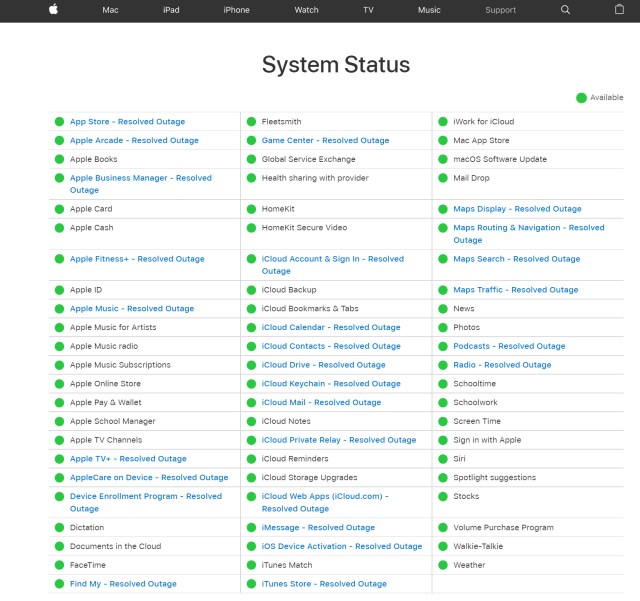640x601 pixels.
Task: Click green status dot beside iCloud Backup
Action: [251, 290]
